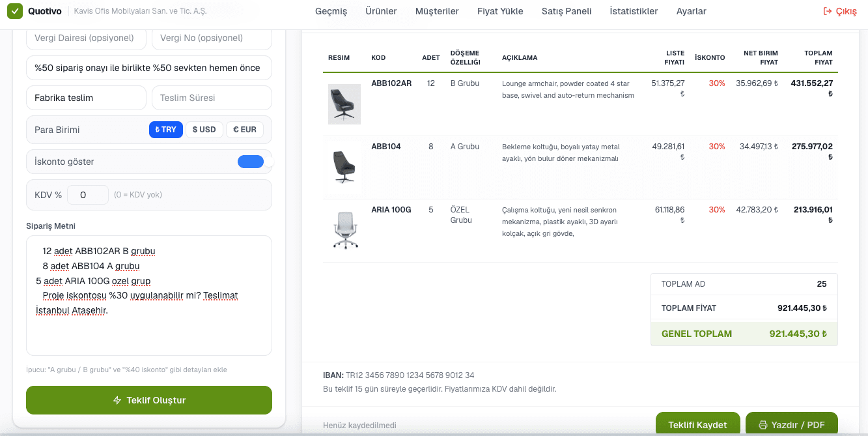Click the KDV % input field
The width and height of the screenshot is (868, 436).
click(x=88, y=195)
